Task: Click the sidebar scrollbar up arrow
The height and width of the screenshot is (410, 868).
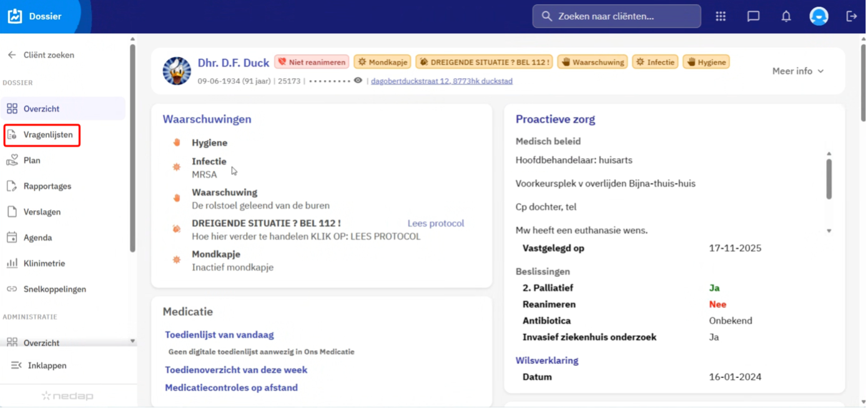Action: (x=132, y=39)
